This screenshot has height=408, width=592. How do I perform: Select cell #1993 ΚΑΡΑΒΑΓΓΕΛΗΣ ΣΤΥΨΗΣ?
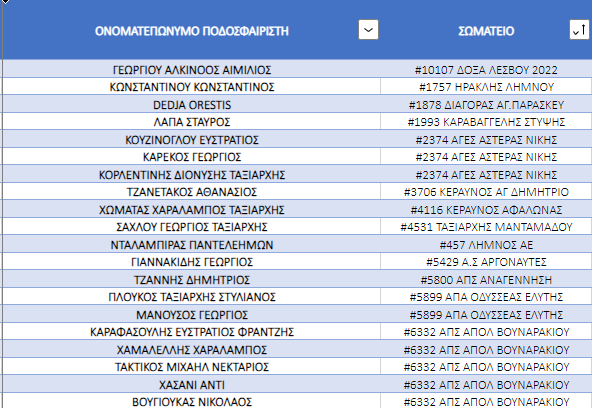pos(486,122)
